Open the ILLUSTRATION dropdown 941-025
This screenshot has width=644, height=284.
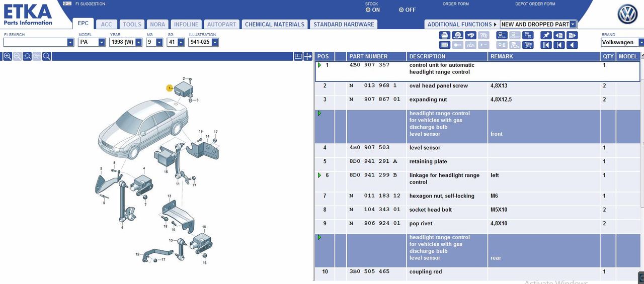point(215,42)
